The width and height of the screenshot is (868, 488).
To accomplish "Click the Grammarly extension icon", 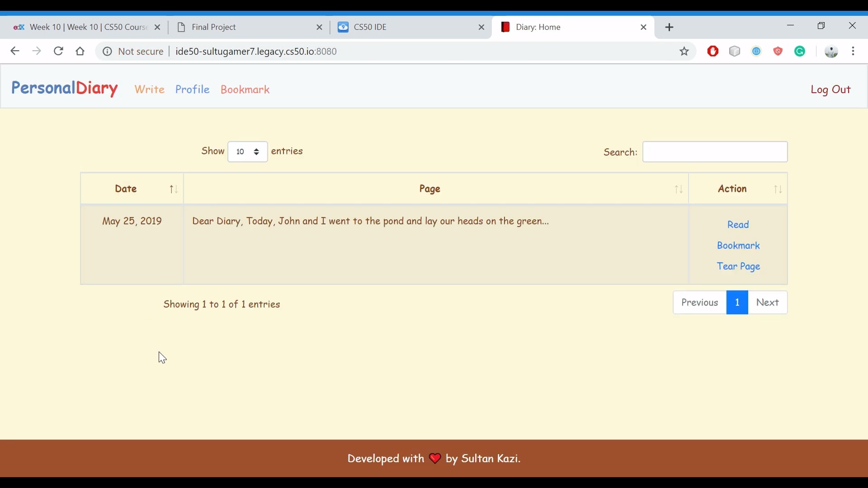I will click(800, 52).
